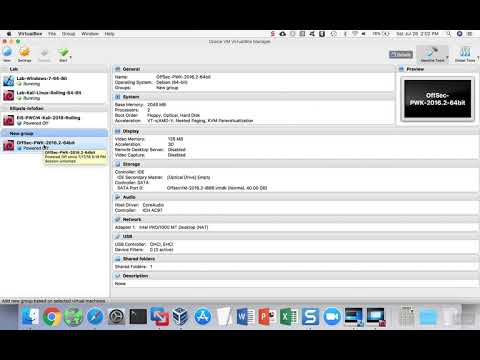
Task: Click the Network section icon
Action: [117, 219]
